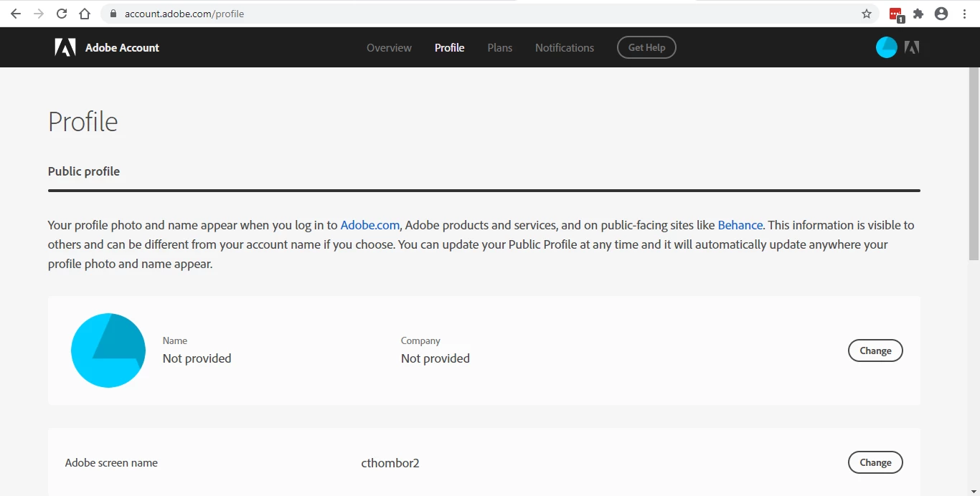Image resolution: width=980 pixels, height=496 pixels.
Task: Click the 'Adobe screen name' label
Action: pos(111,463)
